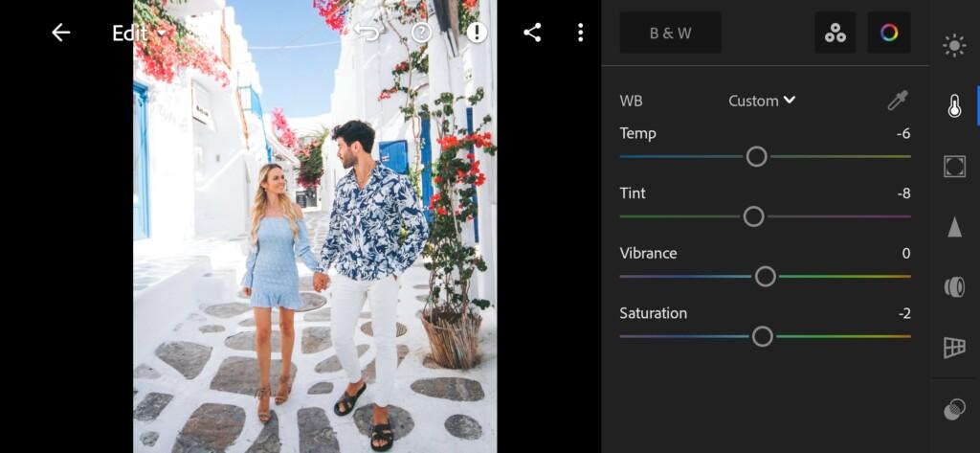The height and width of the screenshot is (453, 980).
Task: Open the Color Mix wheel icon
Action: (x=889, y=33)
